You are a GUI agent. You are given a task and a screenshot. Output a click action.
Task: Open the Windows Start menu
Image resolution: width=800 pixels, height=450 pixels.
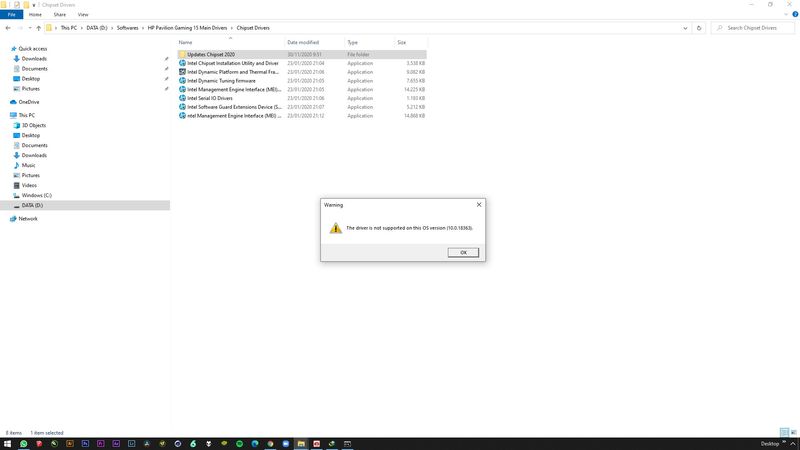[x=8, y=444]
